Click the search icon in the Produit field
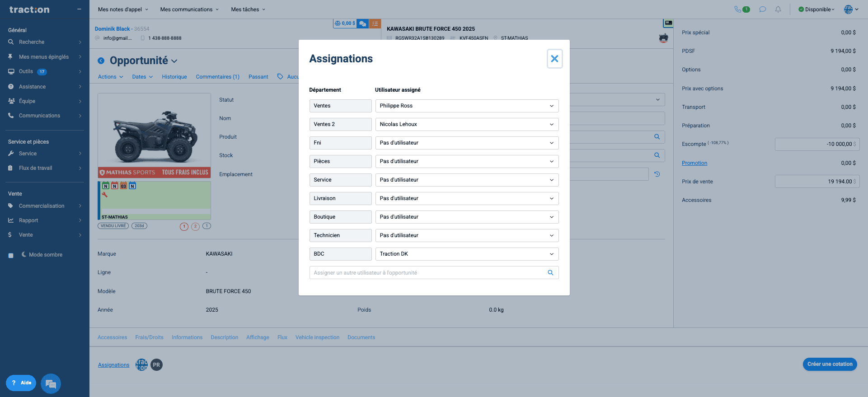 [657, 137]
